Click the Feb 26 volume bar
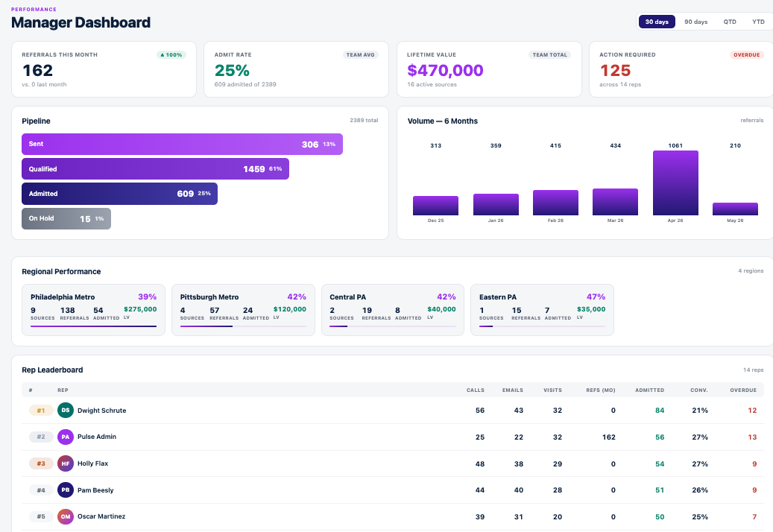Image resolution: width=773 pixels, height=532 pixels. point(555,203)
